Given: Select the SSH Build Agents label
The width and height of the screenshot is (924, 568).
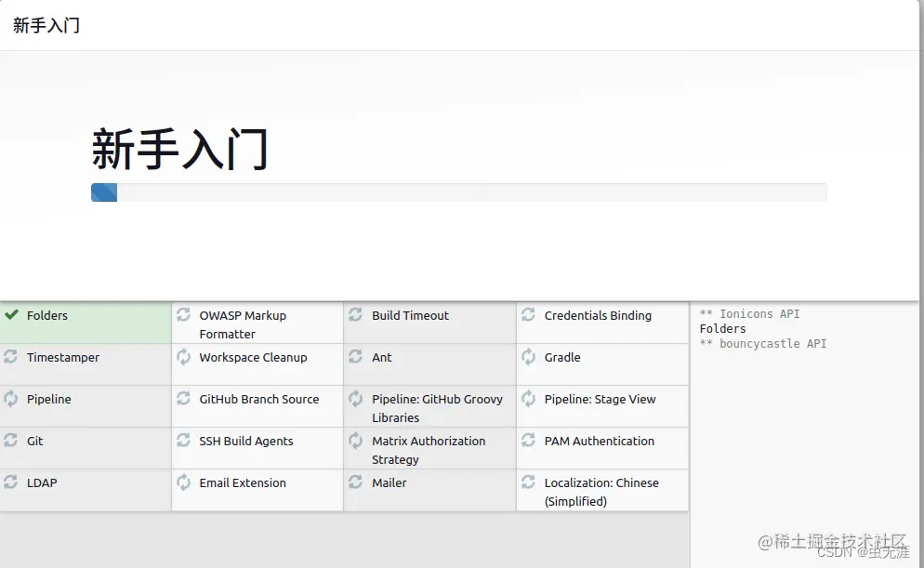Looking at the screenshot, I should 245,442.
